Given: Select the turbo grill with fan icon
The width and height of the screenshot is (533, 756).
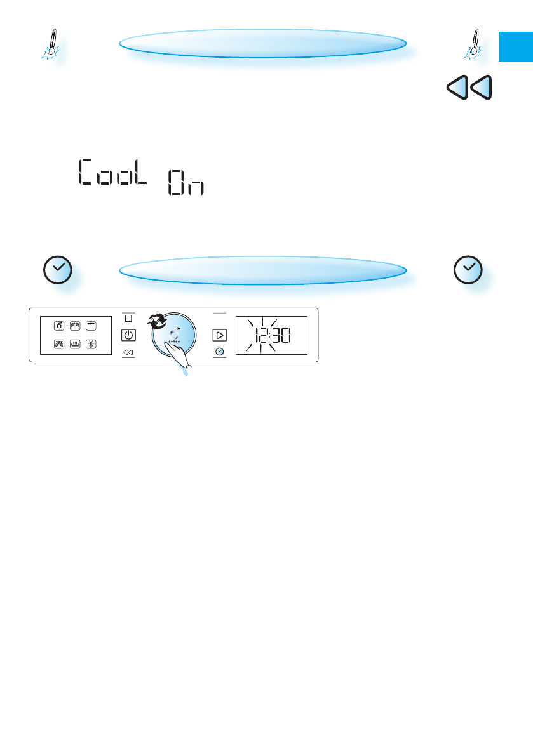Looking at the screenshot, I should click(59, 344).
